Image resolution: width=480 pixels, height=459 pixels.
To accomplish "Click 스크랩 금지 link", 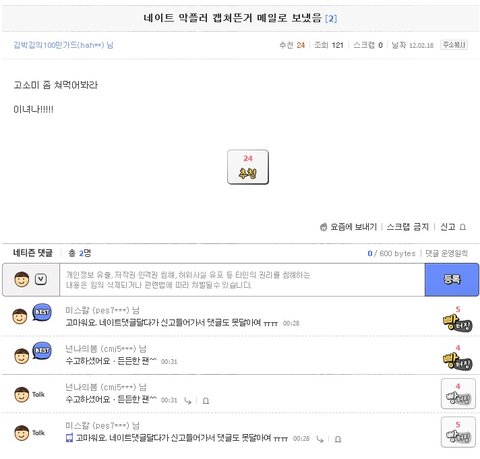I will coord(408,227).
